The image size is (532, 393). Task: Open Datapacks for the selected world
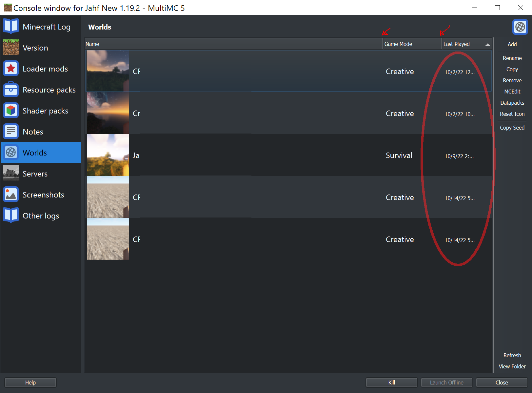tap(512, 102)
